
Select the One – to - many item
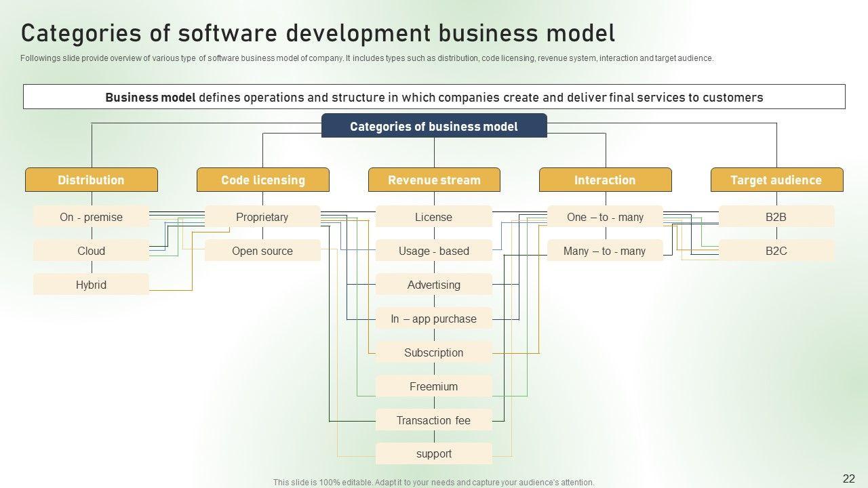(605, 217)
